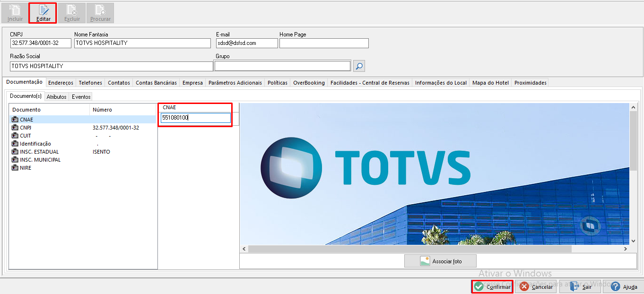Switch to the Telefones tab
Image resolution: width=644 pixels, height=294 pixels.
90,83
